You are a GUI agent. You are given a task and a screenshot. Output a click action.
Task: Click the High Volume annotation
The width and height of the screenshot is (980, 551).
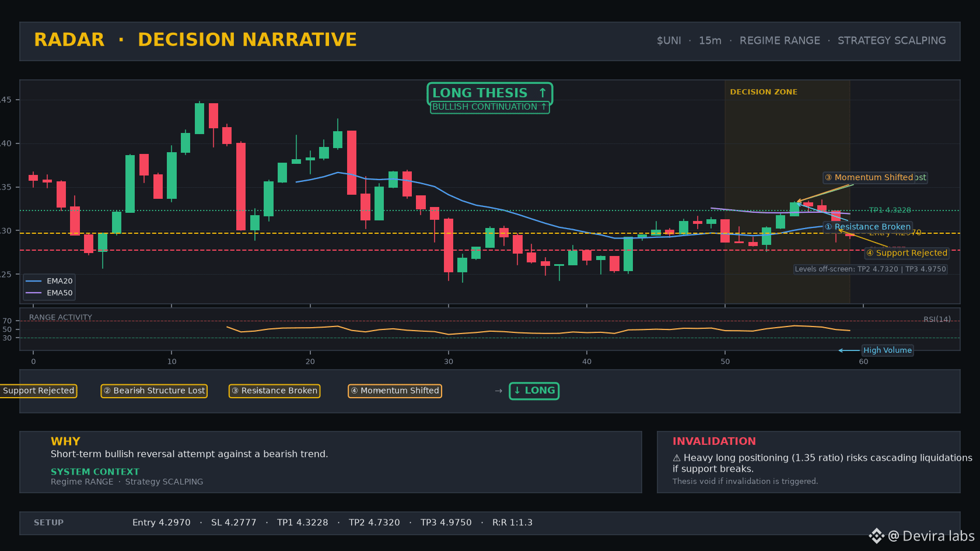pyautogui.click(x=887, y=350)
